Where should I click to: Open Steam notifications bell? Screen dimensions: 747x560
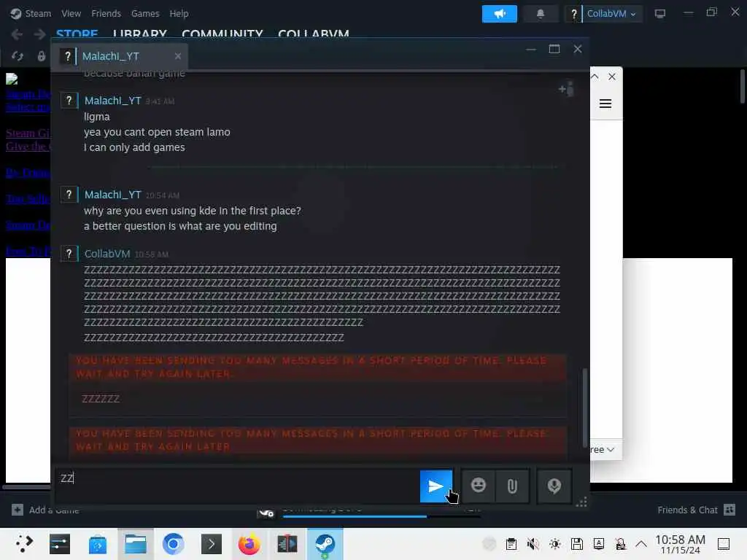coord(541,14)
